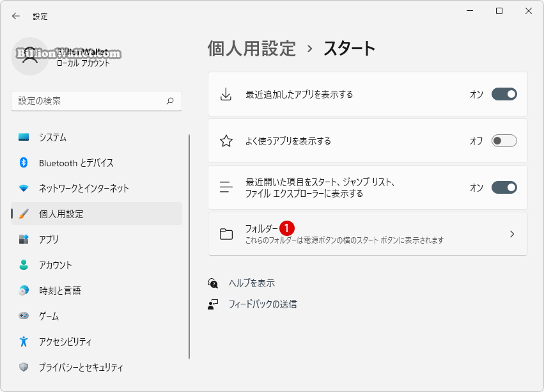
Task: Click the Bluetooth icon in sidebar
Action: click(24, 162)
